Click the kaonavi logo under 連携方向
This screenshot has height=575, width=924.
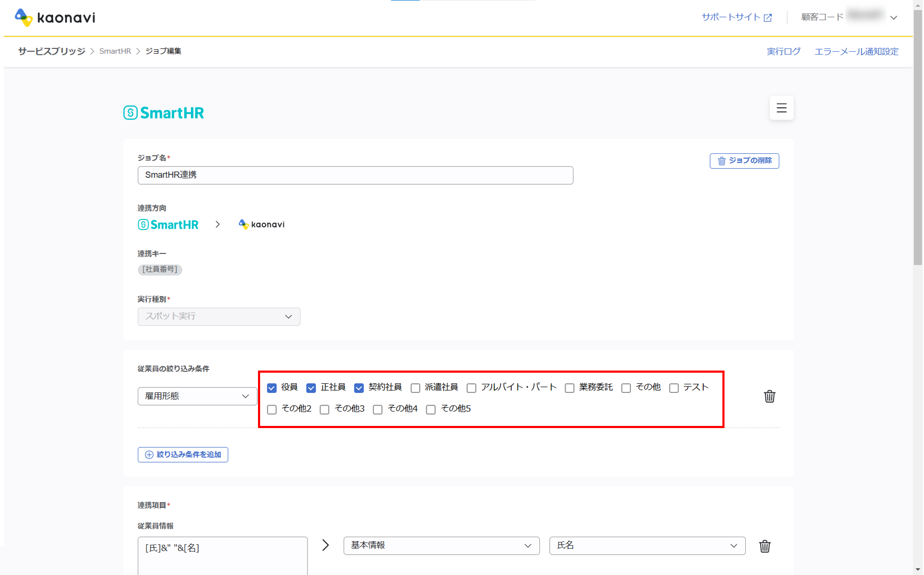pos(262,225)
